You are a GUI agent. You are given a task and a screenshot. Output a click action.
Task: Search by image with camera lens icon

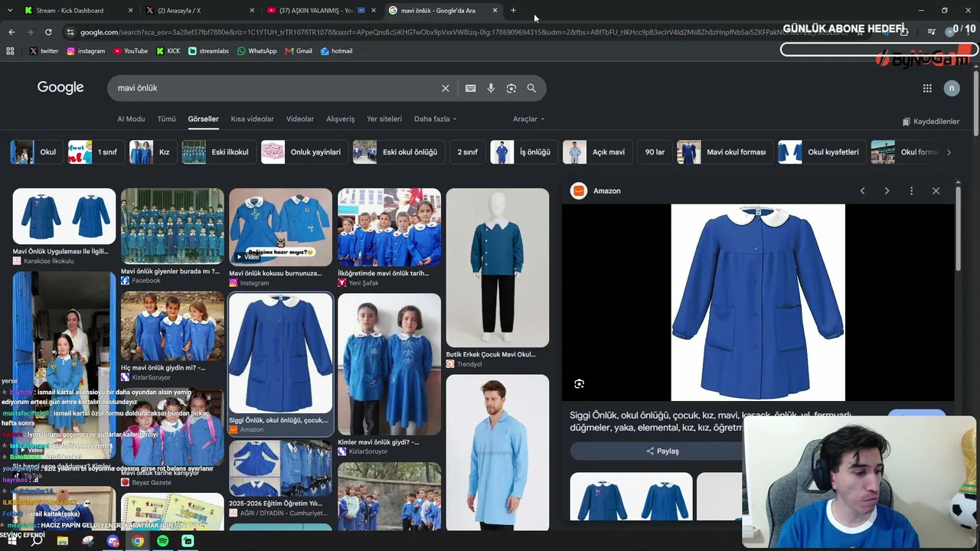511,88
